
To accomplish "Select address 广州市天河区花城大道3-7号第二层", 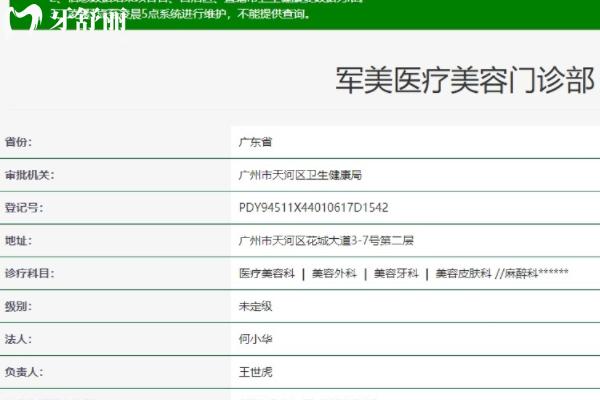I will (x=326, y=241).
